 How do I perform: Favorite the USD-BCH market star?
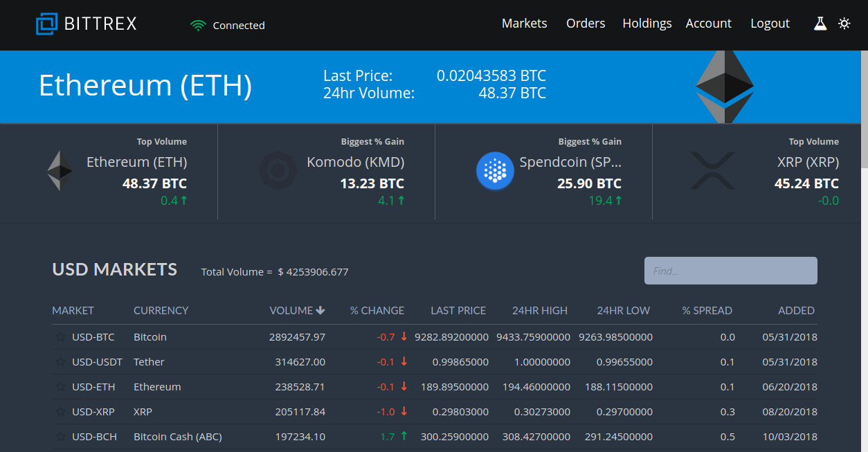tap(60, 437)
